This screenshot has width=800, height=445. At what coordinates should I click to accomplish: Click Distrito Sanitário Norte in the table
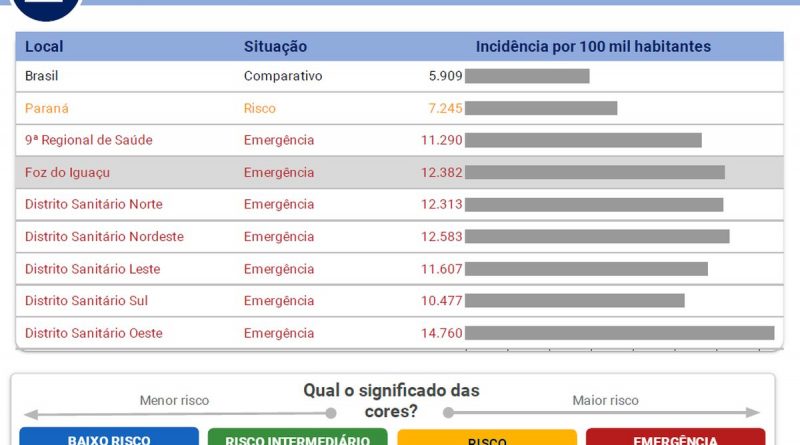tap(93, 204)
